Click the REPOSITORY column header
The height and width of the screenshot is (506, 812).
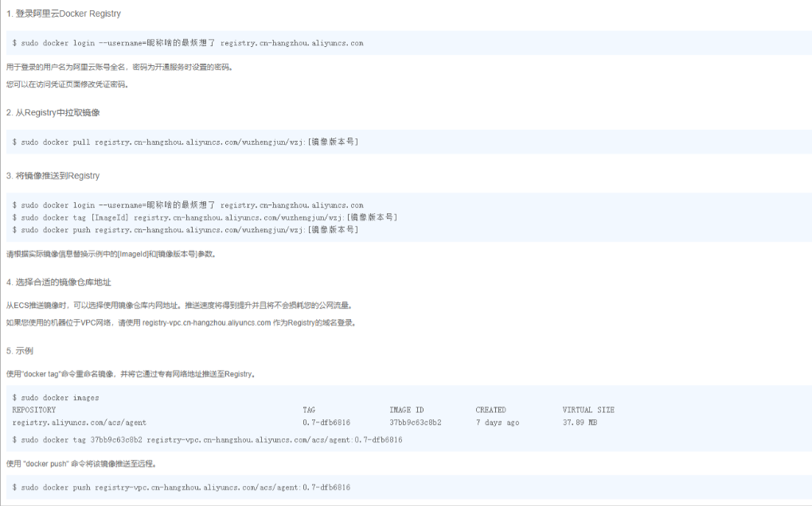point(34,410)
